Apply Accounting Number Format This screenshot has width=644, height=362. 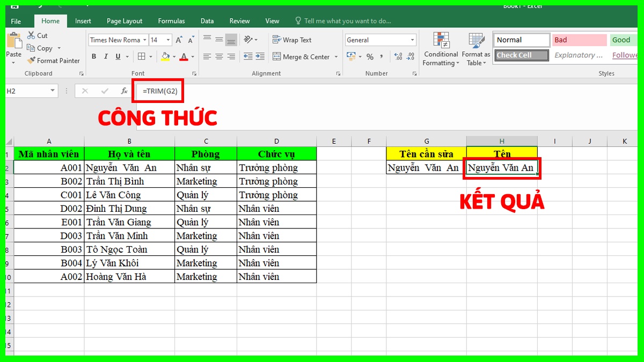click(x=352, y=56)
